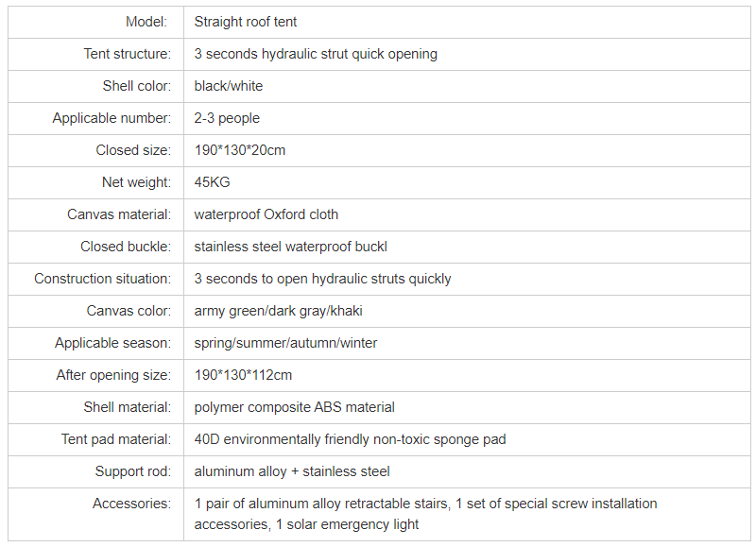
Task: Click the 'Construction situation:' label
Action: pyautogui.click(x=103, y=279)
